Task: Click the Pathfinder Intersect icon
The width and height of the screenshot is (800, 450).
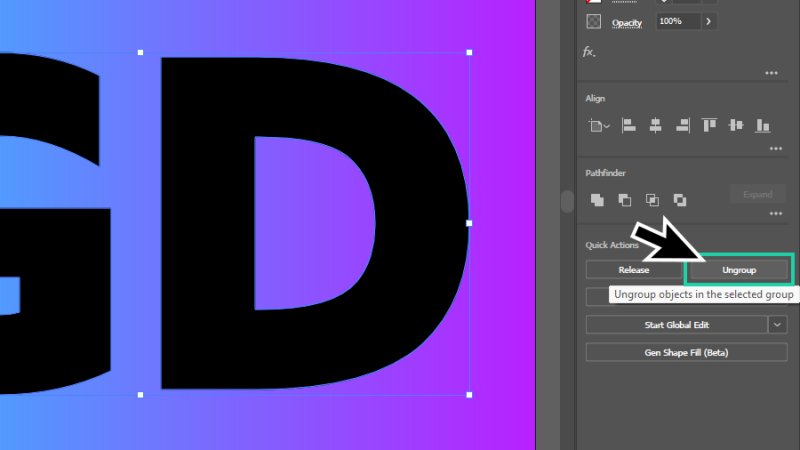Action: pos(652,200)
